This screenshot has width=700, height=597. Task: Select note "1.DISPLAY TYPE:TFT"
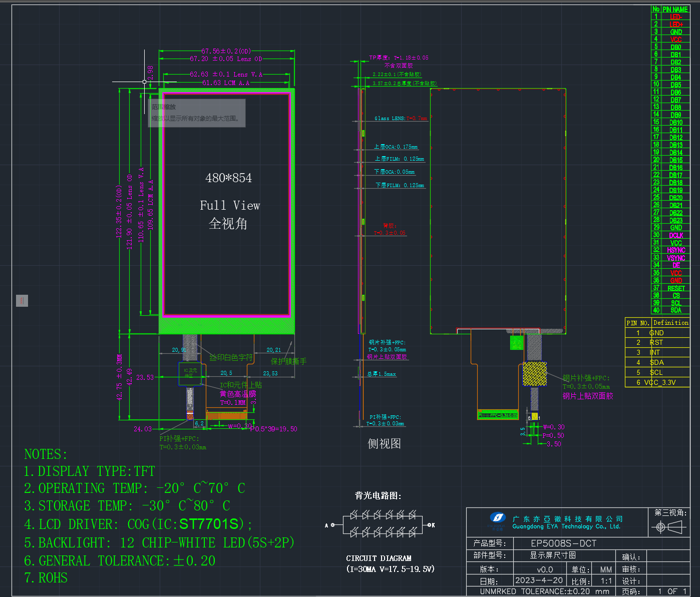tap(90, 471)
